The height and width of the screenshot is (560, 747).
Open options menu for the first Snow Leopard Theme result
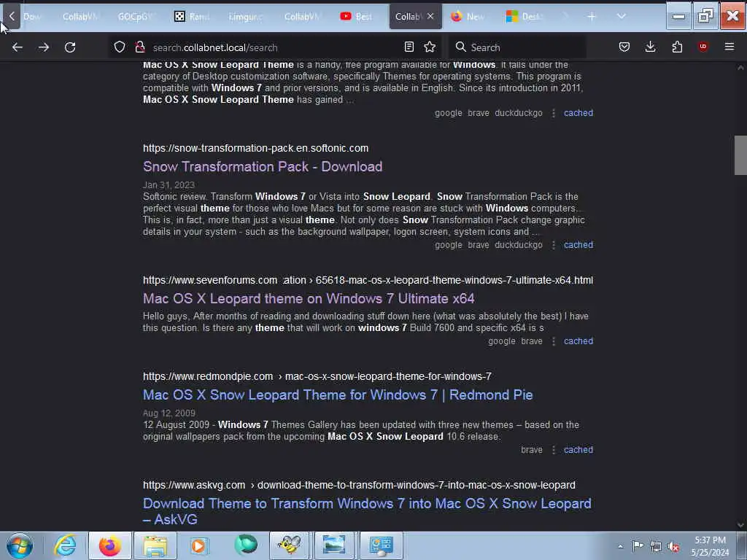coord(554,113)
